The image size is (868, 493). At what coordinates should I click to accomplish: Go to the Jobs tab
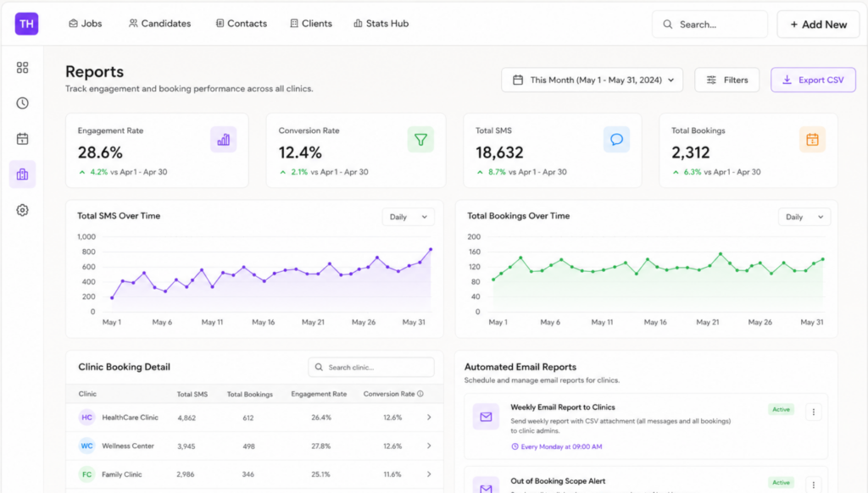pyautogui.click(x=86, y=23)
